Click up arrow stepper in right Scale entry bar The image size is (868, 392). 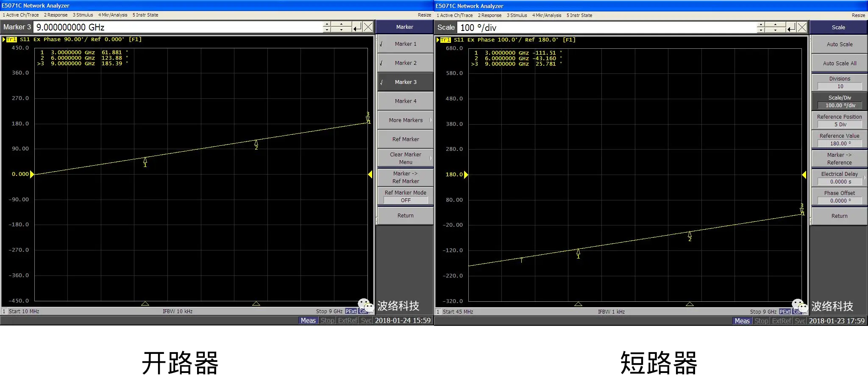[x=761, y=25]
